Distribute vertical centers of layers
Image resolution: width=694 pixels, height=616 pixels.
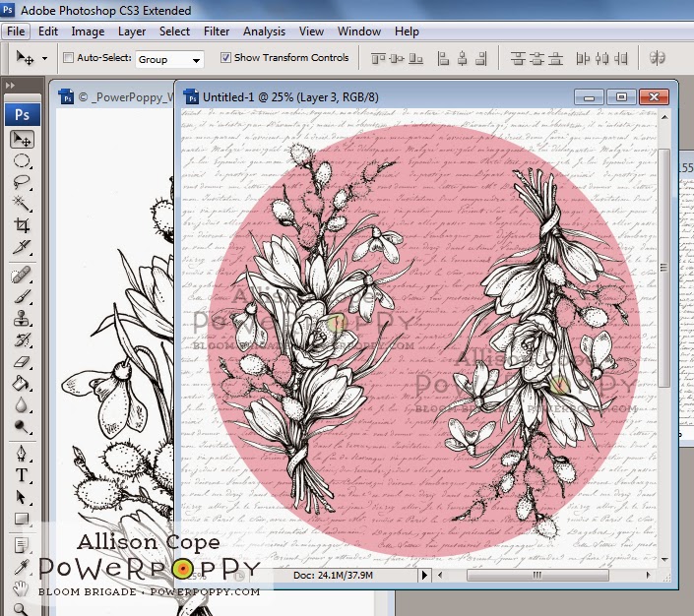pyautogui.click(x=536, y=58)
